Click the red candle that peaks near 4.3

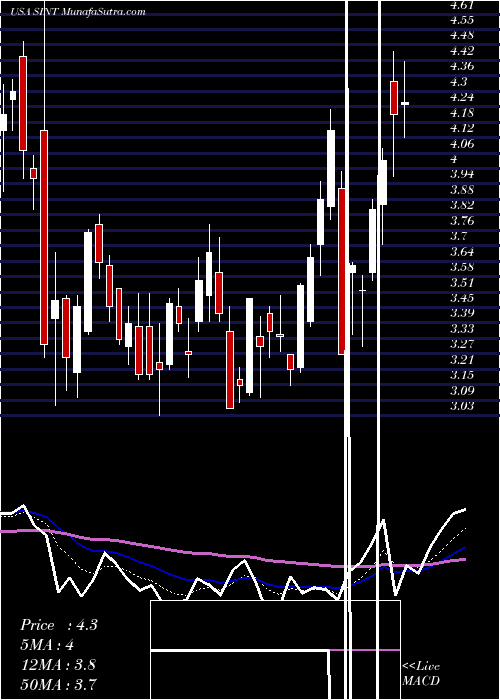(x=394, y=98)
